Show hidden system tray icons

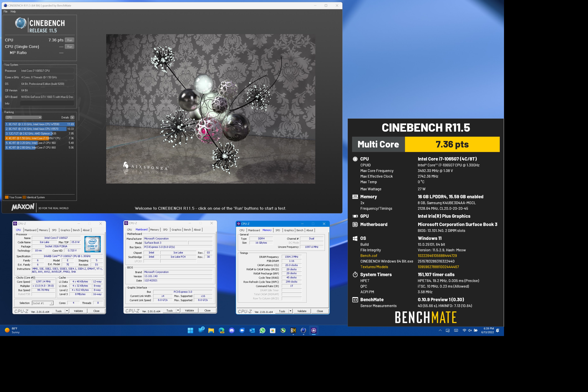pyautogui.click(x=440, y=331)
